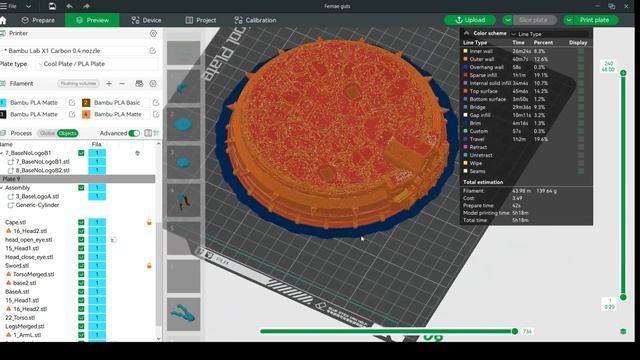Screen dimensions: 640x360
Task: Edit the Bambu Lab X1 Carbon preset
Action: click(x=153, y=51)
